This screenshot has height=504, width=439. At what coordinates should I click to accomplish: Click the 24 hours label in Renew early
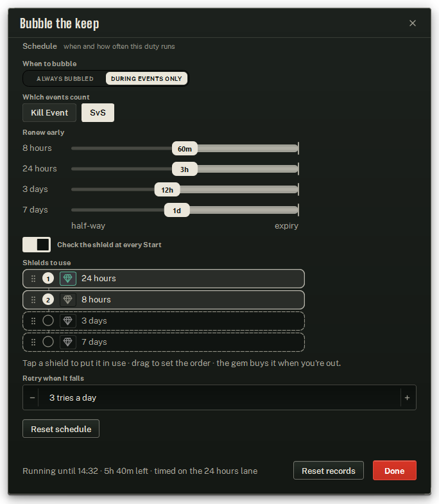(x=40, y=169)
